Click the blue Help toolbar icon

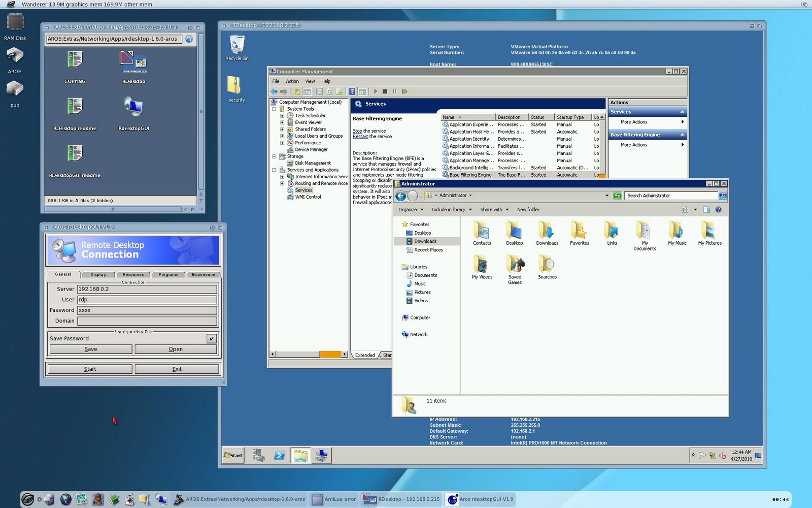[x=352, y=91]
